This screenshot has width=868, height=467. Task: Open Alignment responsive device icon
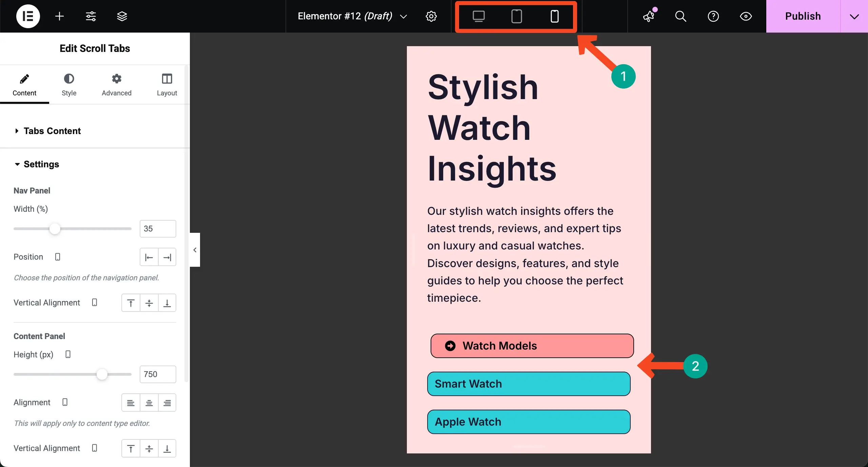[x=65, y=402]
